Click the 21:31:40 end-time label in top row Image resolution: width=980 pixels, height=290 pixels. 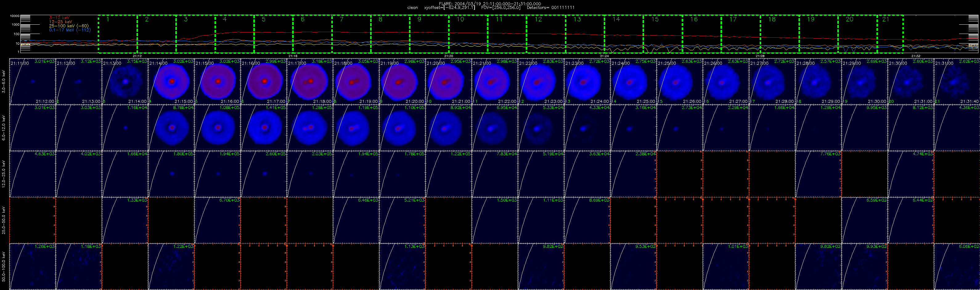969,102
